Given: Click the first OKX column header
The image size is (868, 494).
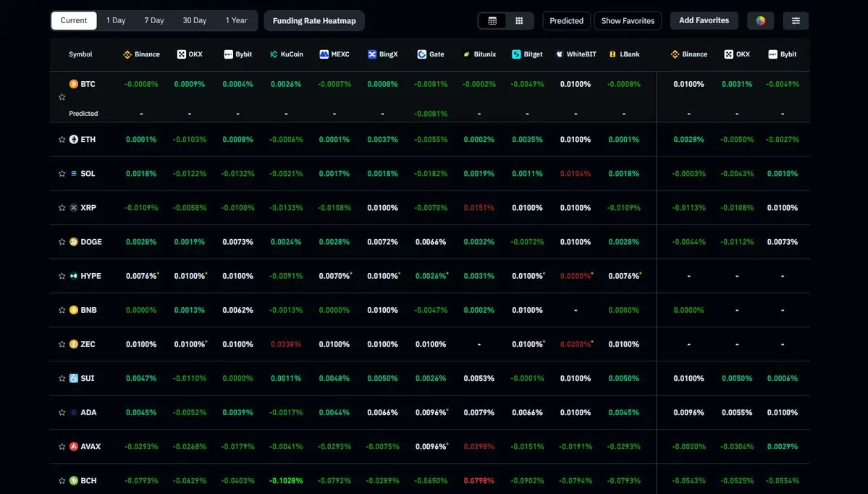Looking at the screenshot, I should [x=190, y=54].
